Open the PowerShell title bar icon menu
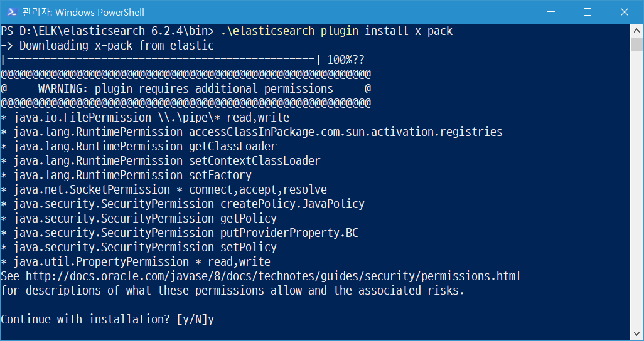Screen dimensions: 644x341 (11, 12)
